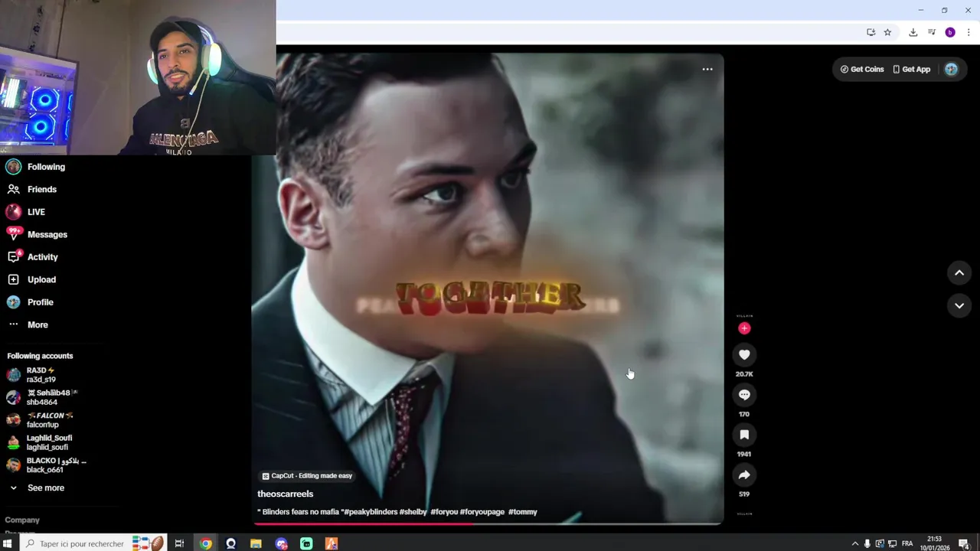Open Chrome downloads icon
This screenshot has width=980, height=551.
point(913,32)
